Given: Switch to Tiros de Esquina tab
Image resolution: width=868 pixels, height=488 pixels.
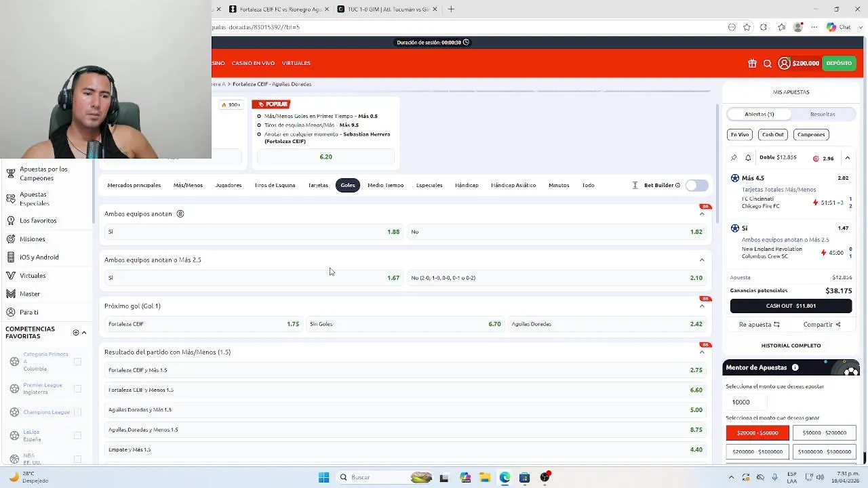Looking at the screenshot, I should point(275,185).
